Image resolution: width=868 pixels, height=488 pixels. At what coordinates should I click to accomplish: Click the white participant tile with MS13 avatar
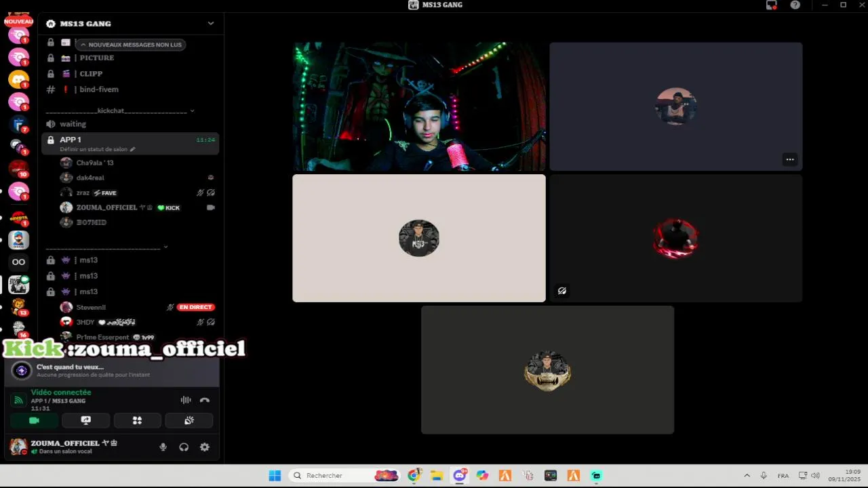[419, 238]
